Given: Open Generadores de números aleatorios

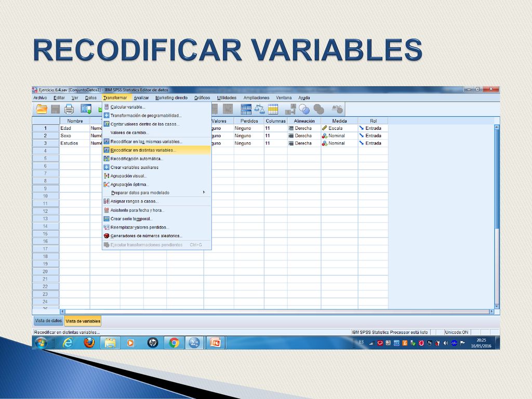Looking at the screenshot, I should tap(157, 236).
